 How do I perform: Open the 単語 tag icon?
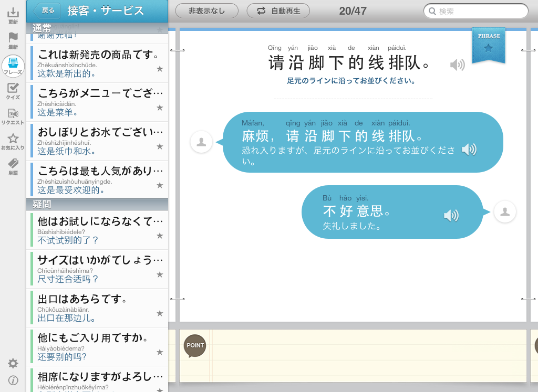tap(13, 166)
